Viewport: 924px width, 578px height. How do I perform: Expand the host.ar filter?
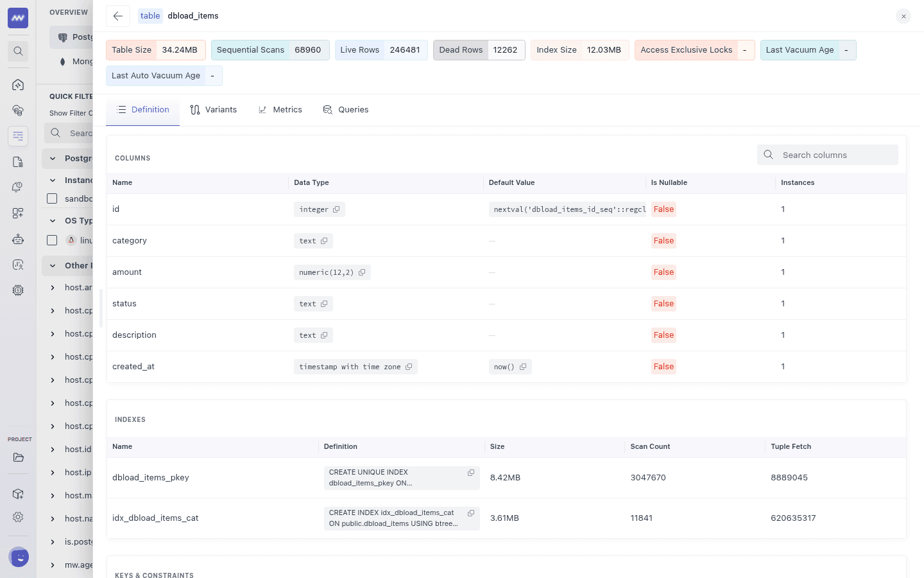(x=53, y=288)
